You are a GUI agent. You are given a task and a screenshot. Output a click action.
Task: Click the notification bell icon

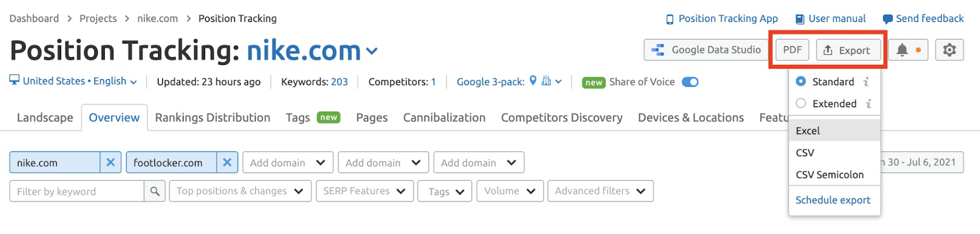(x=902, y=50)
